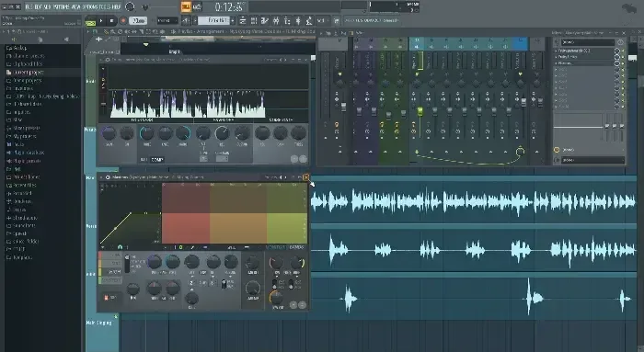Select Soundfonts folder in browser
The width and height of the screenshot is (644, 352).
(x=21, y=226)
